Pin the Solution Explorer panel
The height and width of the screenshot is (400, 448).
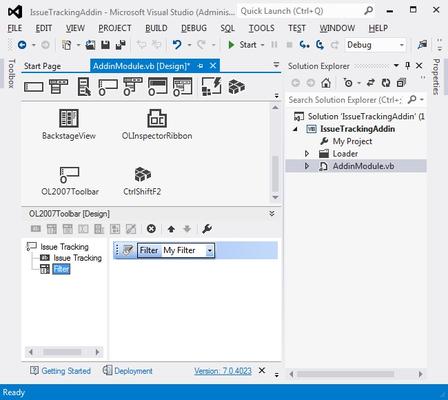coord(407,65)
